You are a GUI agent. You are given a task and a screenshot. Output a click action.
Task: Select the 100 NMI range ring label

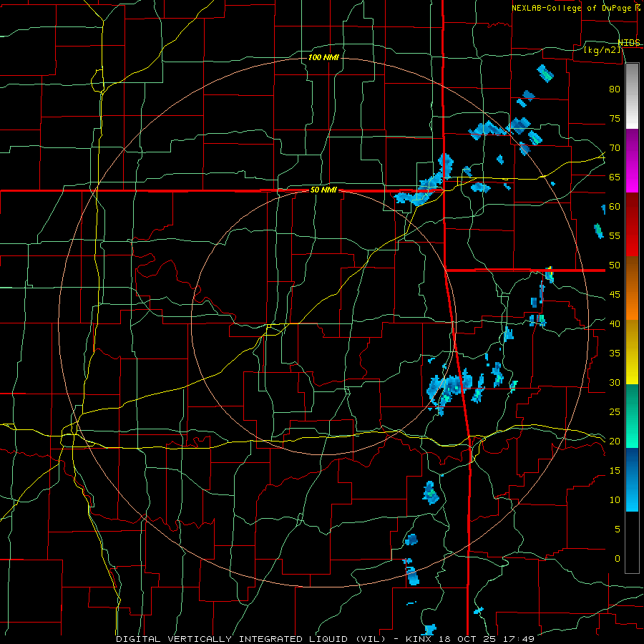tap(323, 57)
